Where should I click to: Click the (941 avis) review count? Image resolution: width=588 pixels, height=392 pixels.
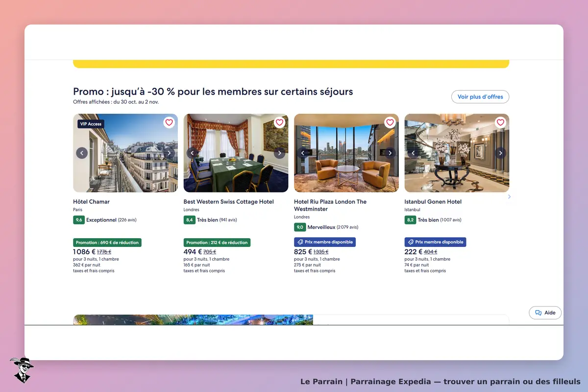click(228, 220)
